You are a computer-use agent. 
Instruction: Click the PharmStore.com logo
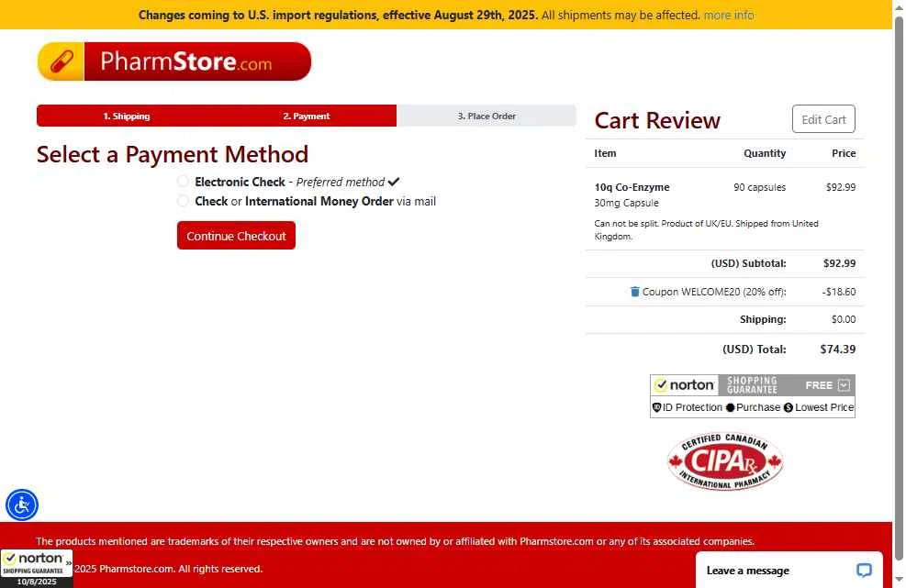(173, 61)
